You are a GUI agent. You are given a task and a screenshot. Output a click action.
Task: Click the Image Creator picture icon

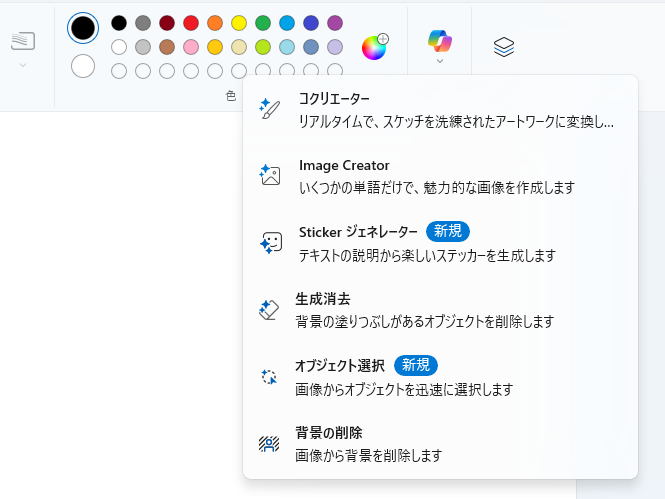[x=270, y=175]
